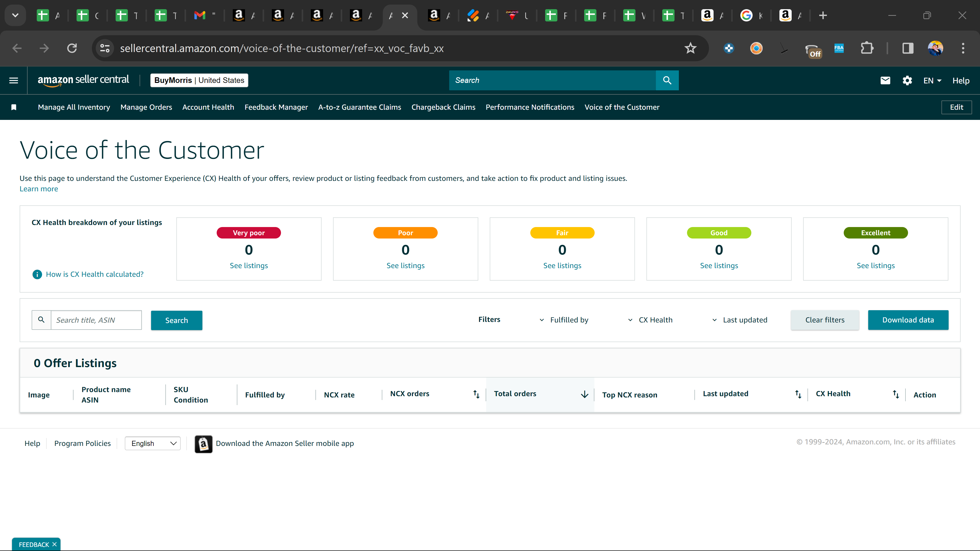Screen dimensions: 980x551
Task: Open a new browser tab
Action: pos(823,15)
